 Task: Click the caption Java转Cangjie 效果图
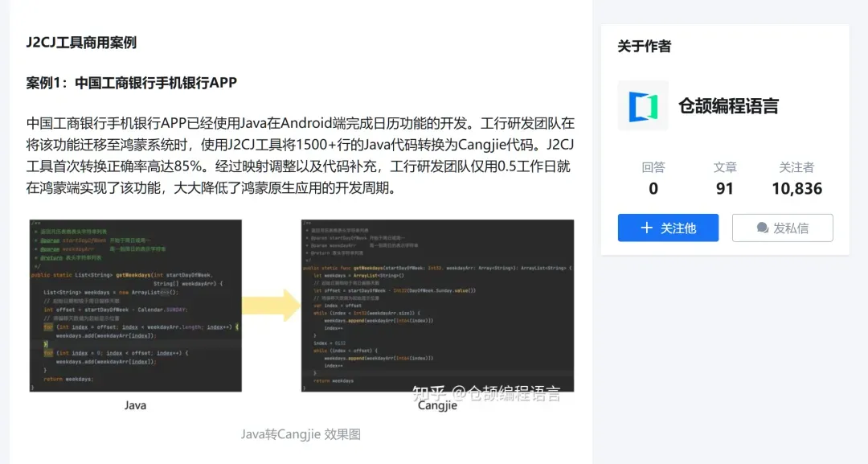click(301, 434)
